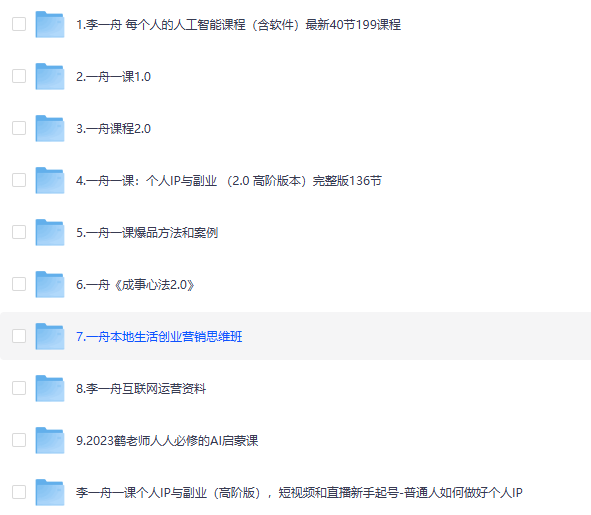Screen dimensions: 591x515
Task: Tick the checkbox beside 8.李一舟互联网运营资料
Action: click(19, 388)
